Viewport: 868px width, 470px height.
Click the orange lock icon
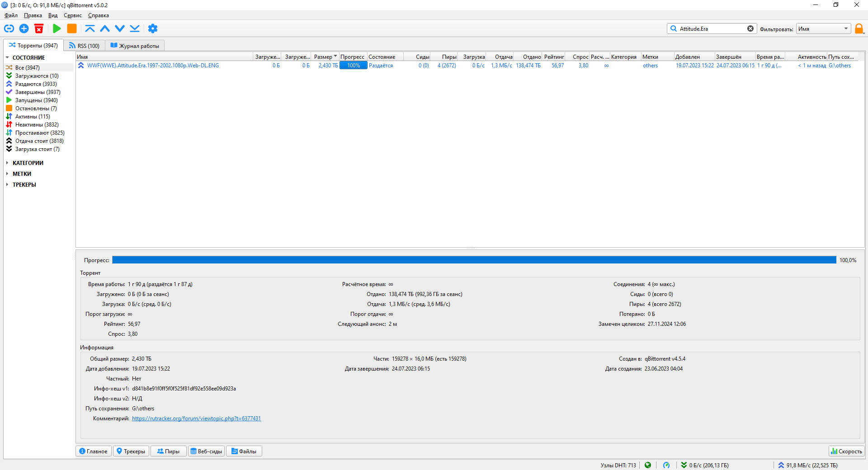pyautogui.click(x=859, y=28)
